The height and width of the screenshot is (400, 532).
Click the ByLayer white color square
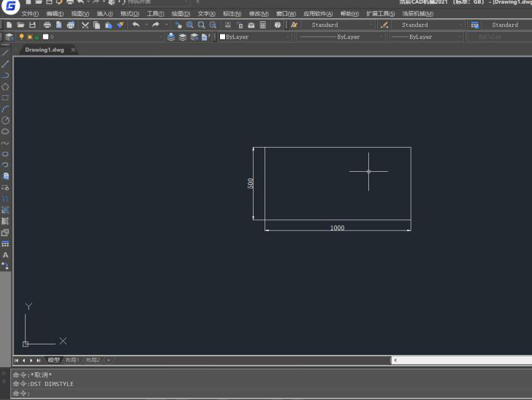click(223, 37)
